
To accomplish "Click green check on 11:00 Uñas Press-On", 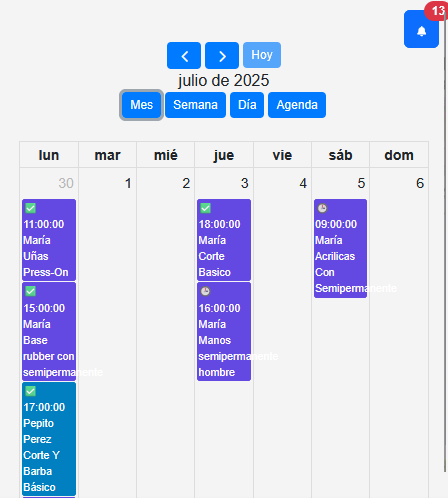I will click(x=30, y=208).
